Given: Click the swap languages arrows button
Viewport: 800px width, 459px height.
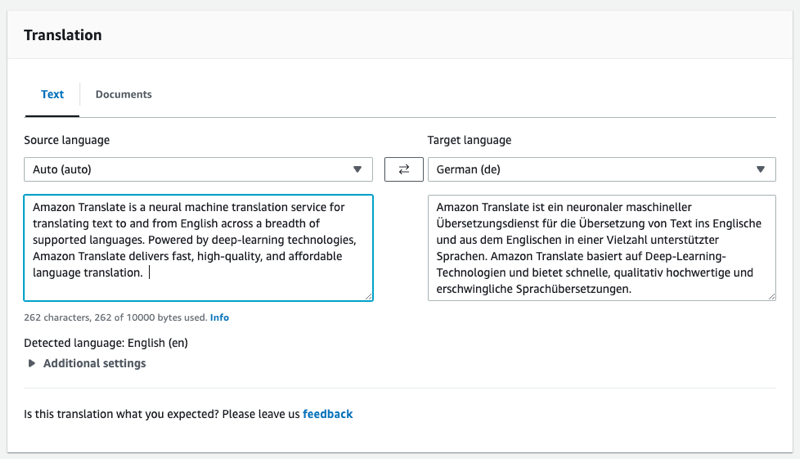Looking at the screenshot, I should [404, 170].
